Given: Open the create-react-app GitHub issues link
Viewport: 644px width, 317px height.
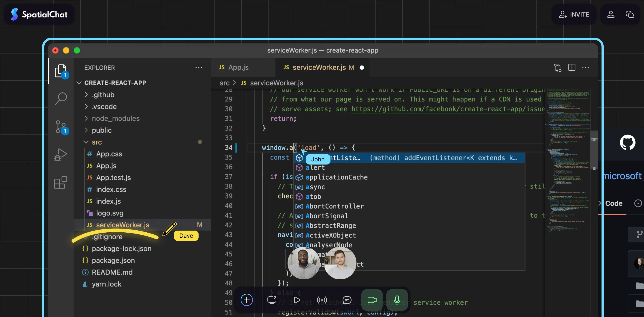Looking at the screenshot, I should (447, 109).
